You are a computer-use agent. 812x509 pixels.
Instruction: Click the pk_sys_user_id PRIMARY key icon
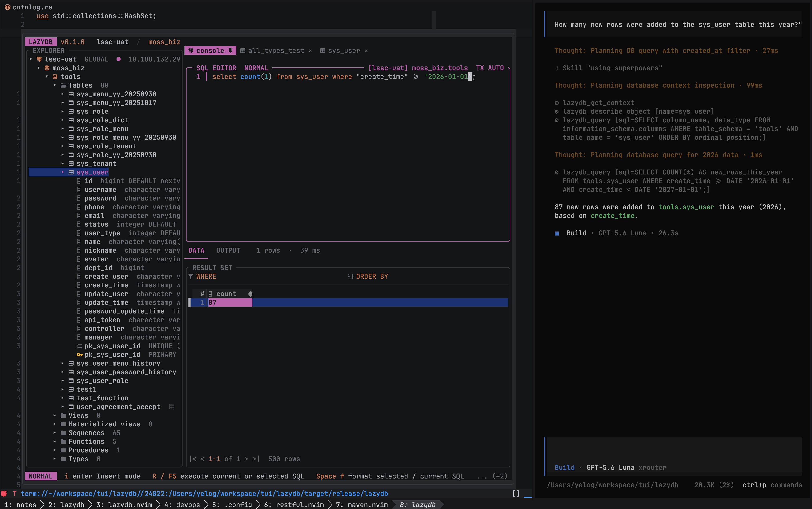[79, 355]
